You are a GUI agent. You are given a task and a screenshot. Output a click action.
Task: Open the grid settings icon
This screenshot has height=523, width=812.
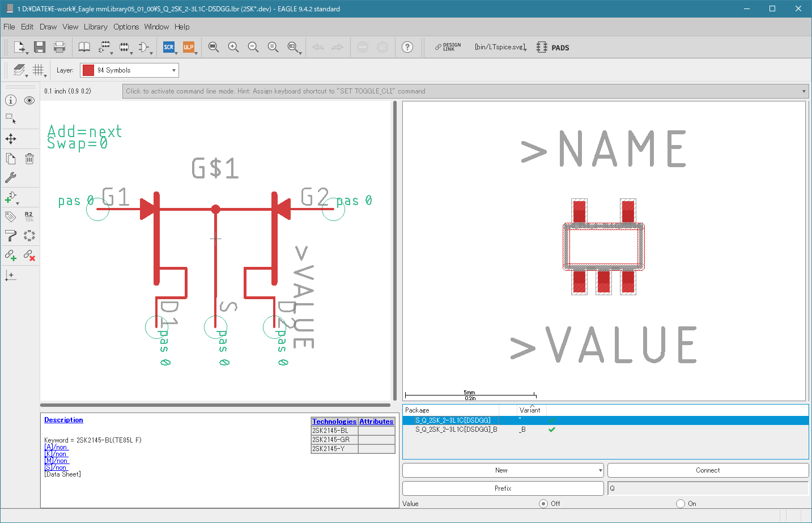(39, 70)
